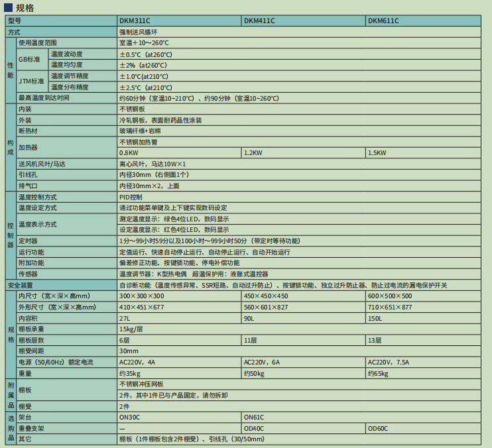
Task: Click the JTM标准 category cell
Action: 32,82
